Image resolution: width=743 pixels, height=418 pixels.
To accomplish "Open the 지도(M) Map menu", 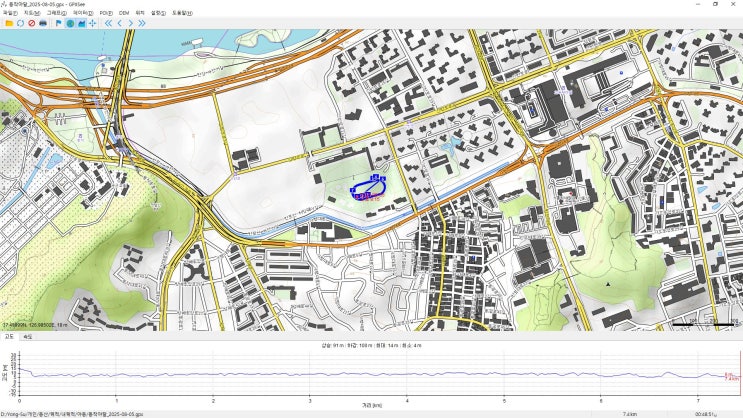I will click(x=32, y=13).
